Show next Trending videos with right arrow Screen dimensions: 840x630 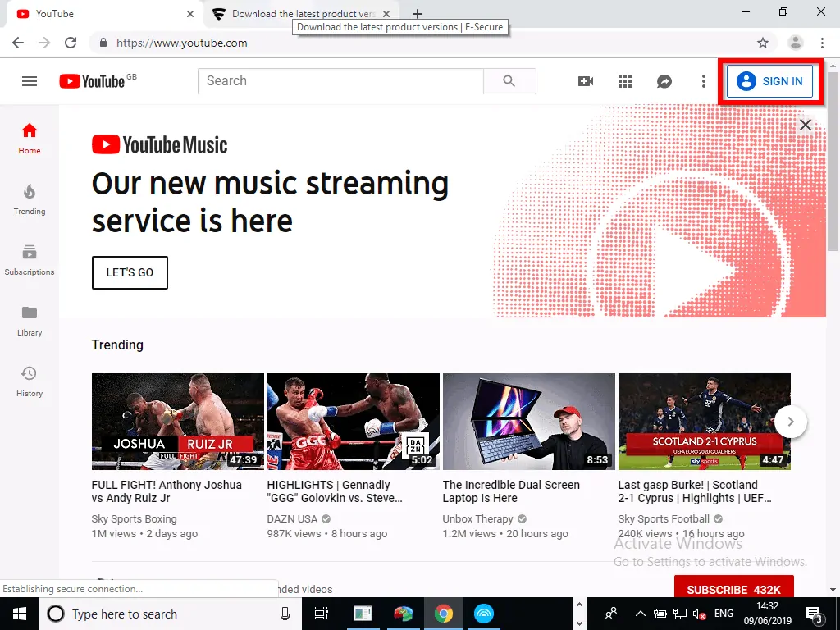click(x=791, y=422)
